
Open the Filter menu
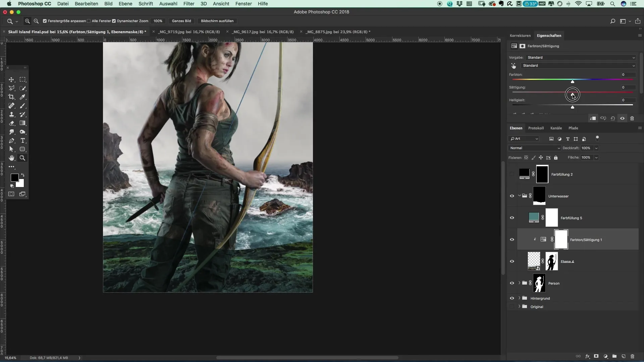(x=189, y=4)
